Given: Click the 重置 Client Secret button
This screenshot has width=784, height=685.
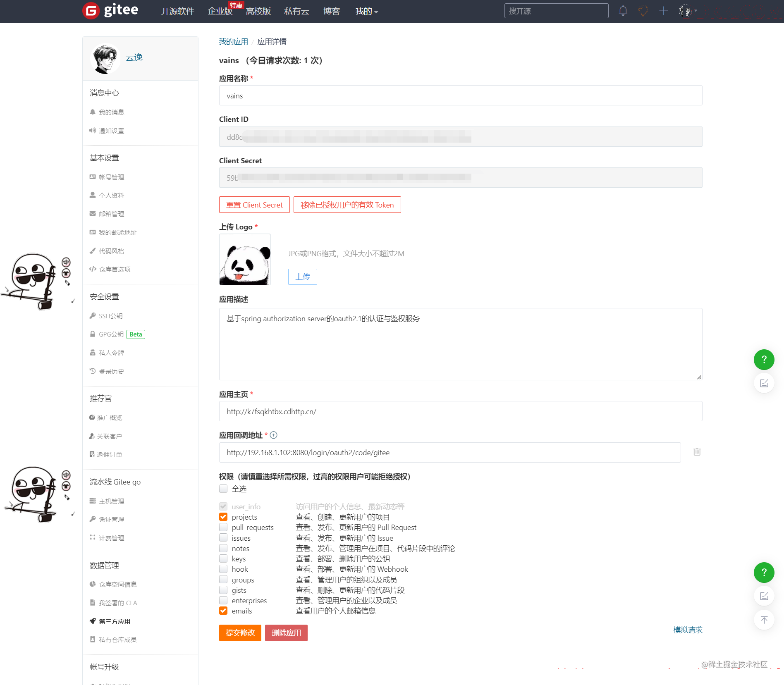Looking at the screenshot, I should (254, 205).
